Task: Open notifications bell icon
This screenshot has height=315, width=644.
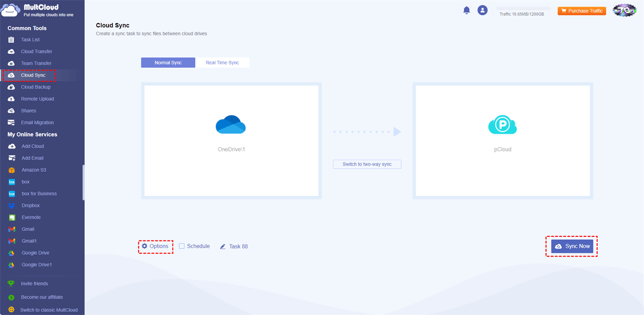Action: tap(466, 10)
